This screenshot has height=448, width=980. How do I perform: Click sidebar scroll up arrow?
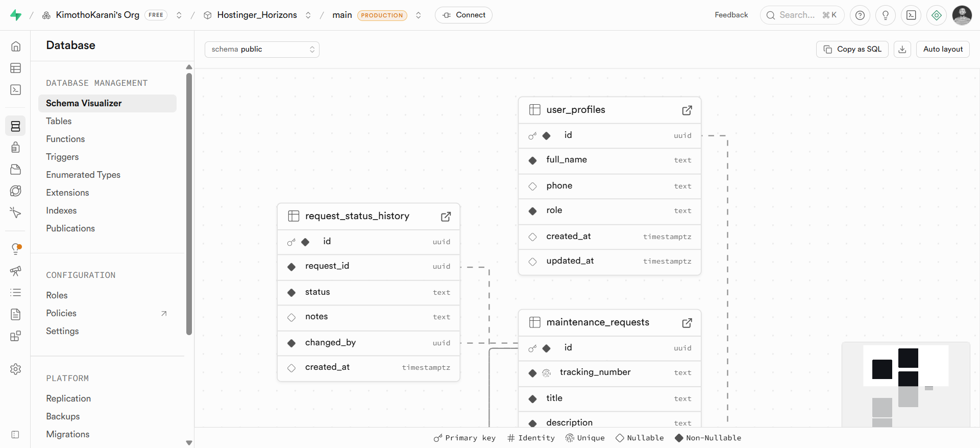click(189, 67)
